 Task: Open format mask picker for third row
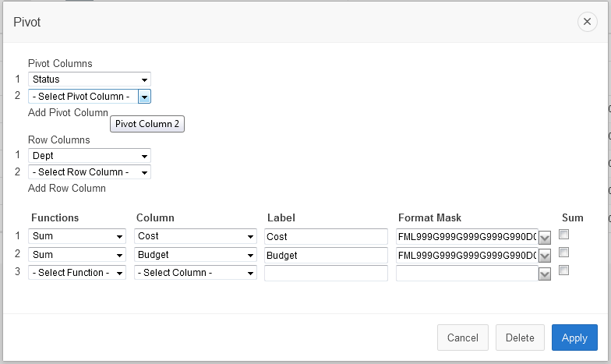(x=545, y=274)
